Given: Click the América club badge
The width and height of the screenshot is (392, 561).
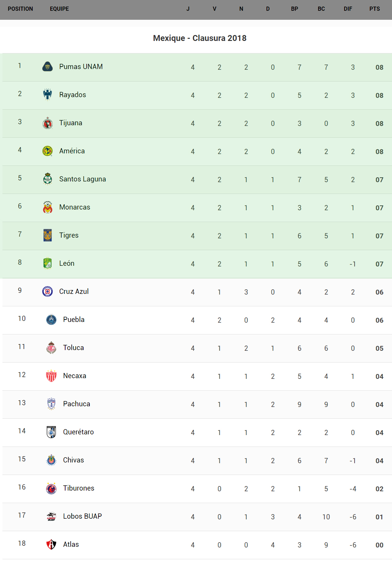Looking at the screenshot, I should click(x=47, y=151).
